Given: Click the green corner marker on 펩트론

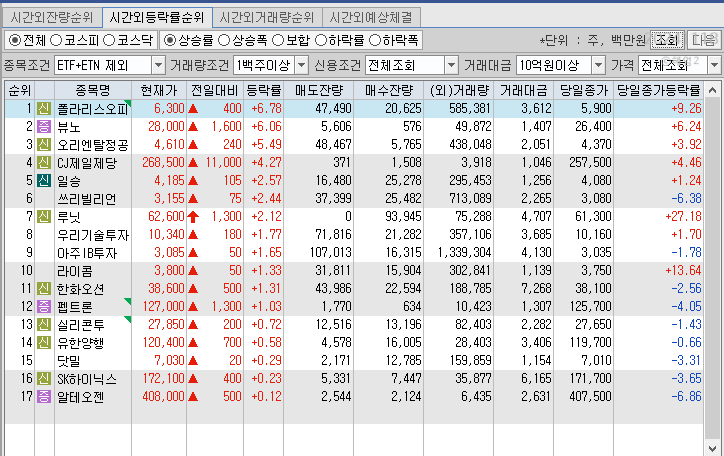Looking at the screenshot, I should (128, 301).
